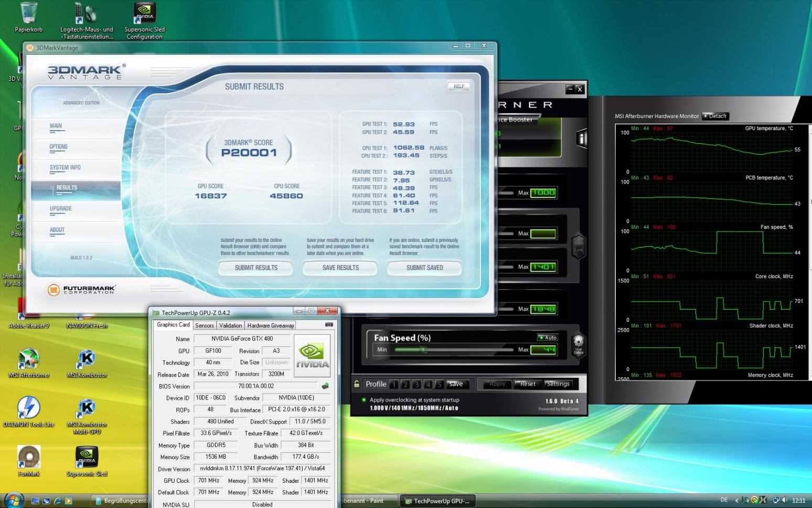Open Logitech-Maus- und Tastatureinstellungen shortcut
The width and height of the screenshot is (812, 508).
click(87, 20)
